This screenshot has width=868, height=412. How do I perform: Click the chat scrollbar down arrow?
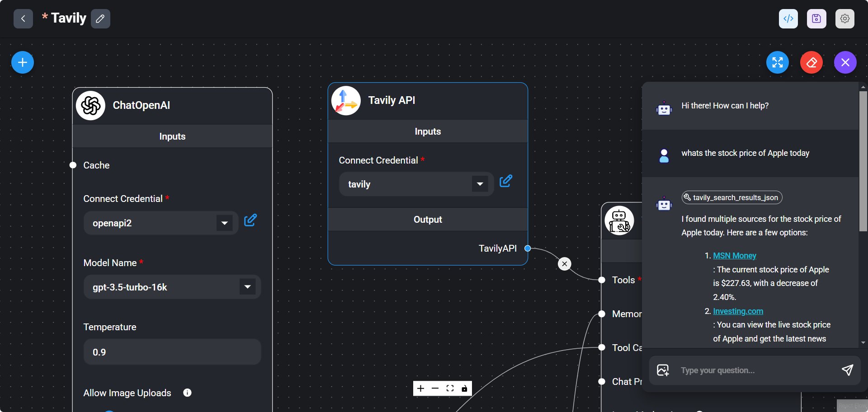click(x=863, y=343)
